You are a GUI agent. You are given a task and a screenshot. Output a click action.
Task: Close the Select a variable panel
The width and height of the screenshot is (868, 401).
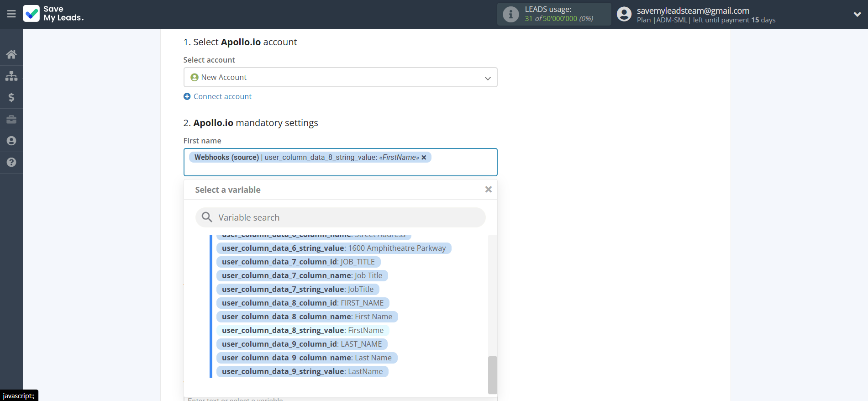[488, 190]
